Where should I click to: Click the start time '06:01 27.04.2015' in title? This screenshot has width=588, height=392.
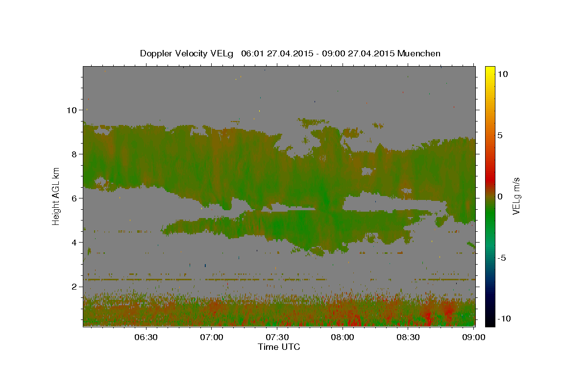coord(277,53)
